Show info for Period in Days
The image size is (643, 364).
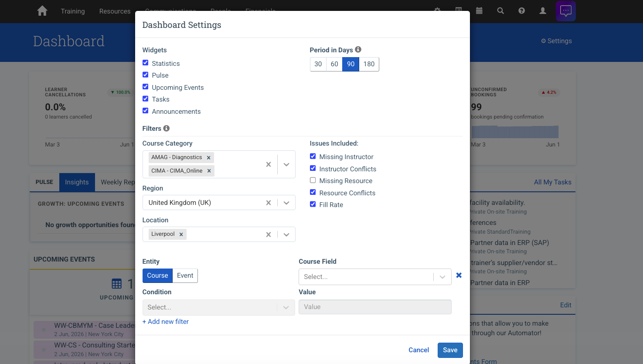pos(358,50)
